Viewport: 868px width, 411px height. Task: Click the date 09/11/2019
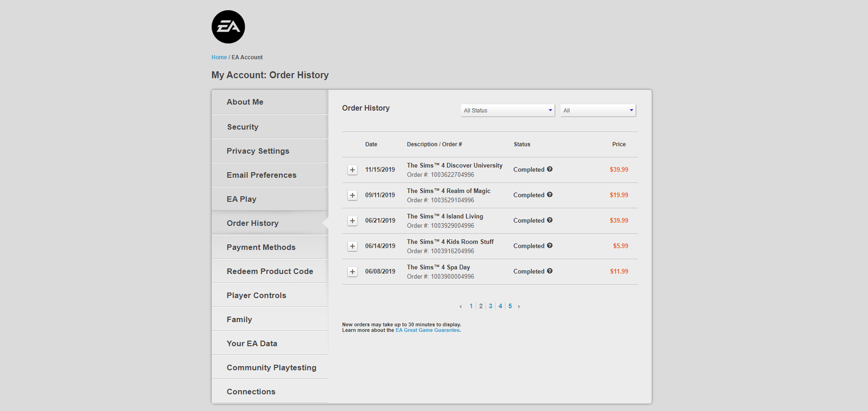pyautogui.click(x=380, y=195)
